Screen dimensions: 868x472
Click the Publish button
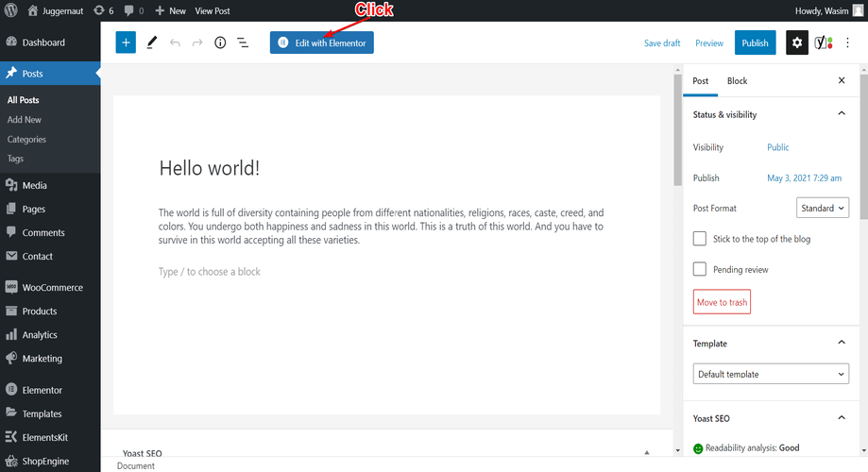(755, 42)
